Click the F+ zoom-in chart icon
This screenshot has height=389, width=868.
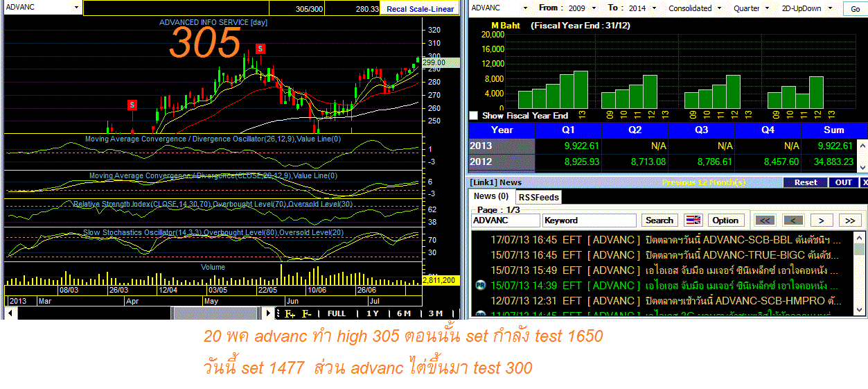(x=290, y=313)
